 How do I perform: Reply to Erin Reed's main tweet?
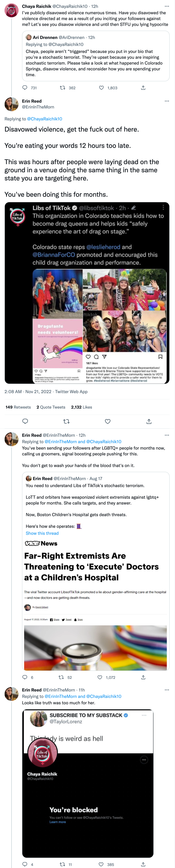(25, 421)
